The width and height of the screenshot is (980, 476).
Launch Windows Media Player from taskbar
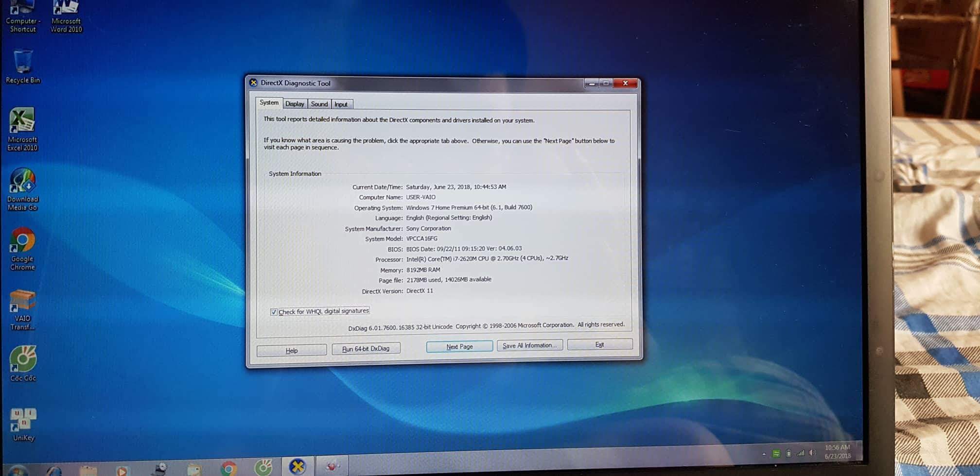click(122, 471)
